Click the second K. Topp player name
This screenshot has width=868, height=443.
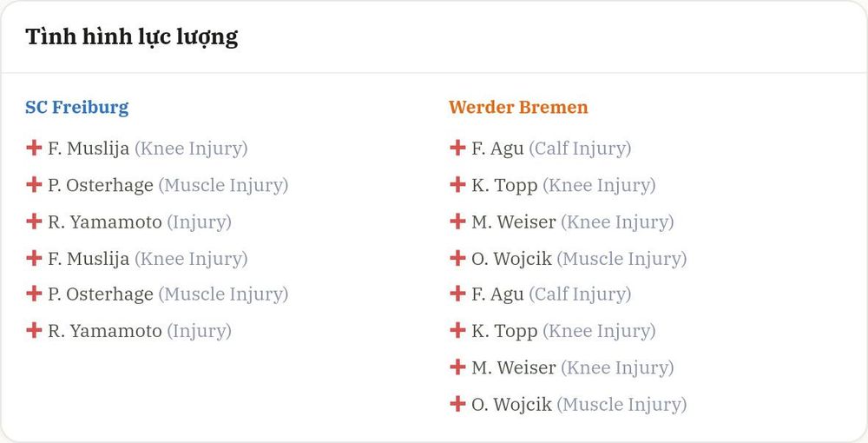(x=504, y=332)
